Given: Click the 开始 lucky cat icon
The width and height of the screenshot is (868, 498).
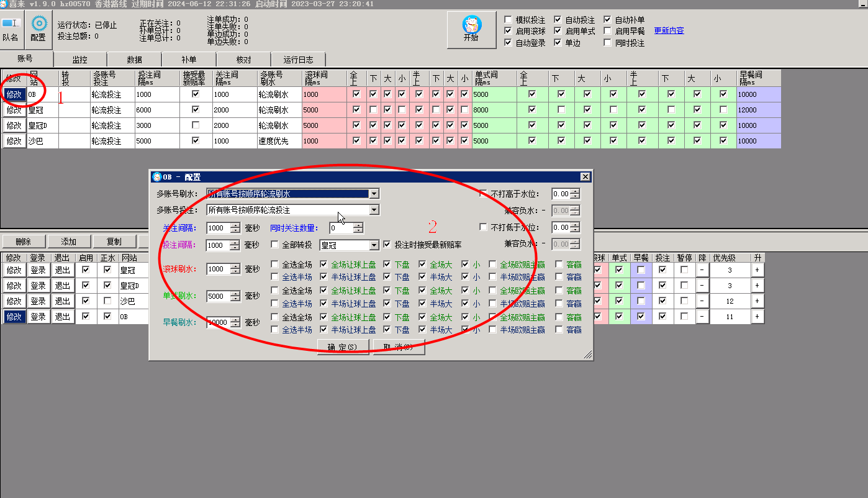Looking at the screenshot, I should click(471, 25).
